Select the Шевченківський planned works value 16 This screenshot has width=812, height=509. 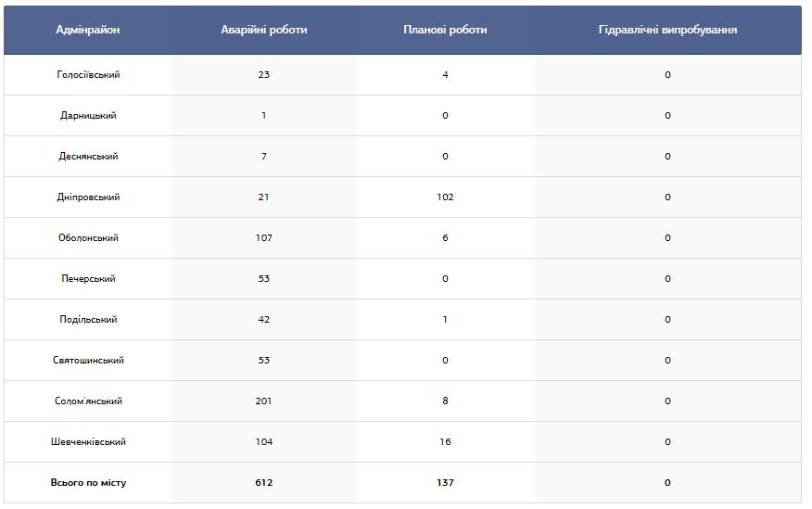(x=445, y=441)
